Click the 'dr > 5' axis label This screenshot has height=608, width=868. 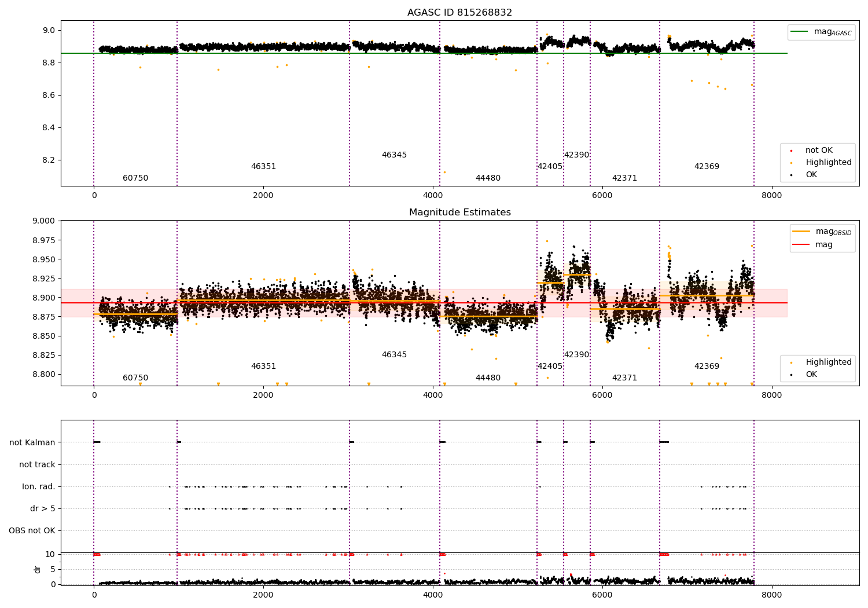(x=43, y=509)
